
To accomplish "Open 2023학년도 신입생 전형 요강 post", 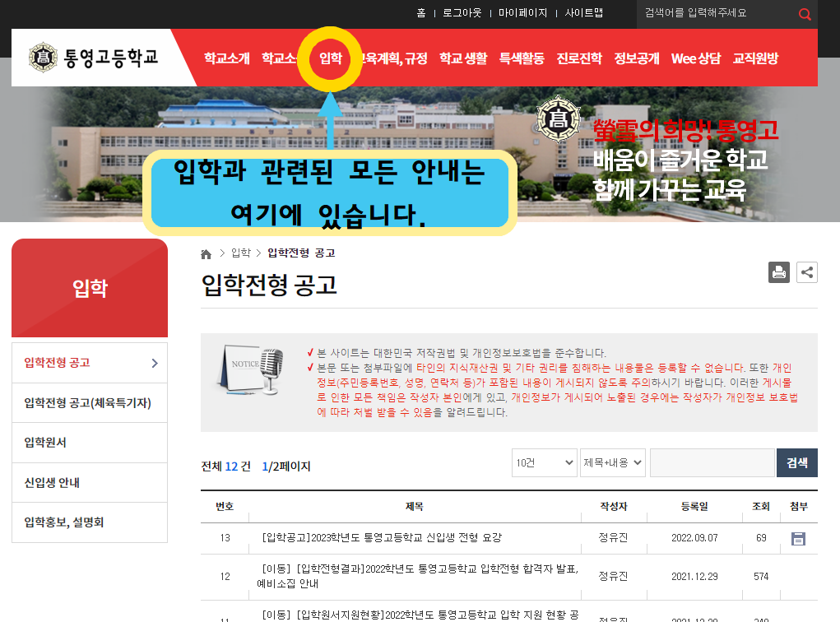I will point(381,538).
